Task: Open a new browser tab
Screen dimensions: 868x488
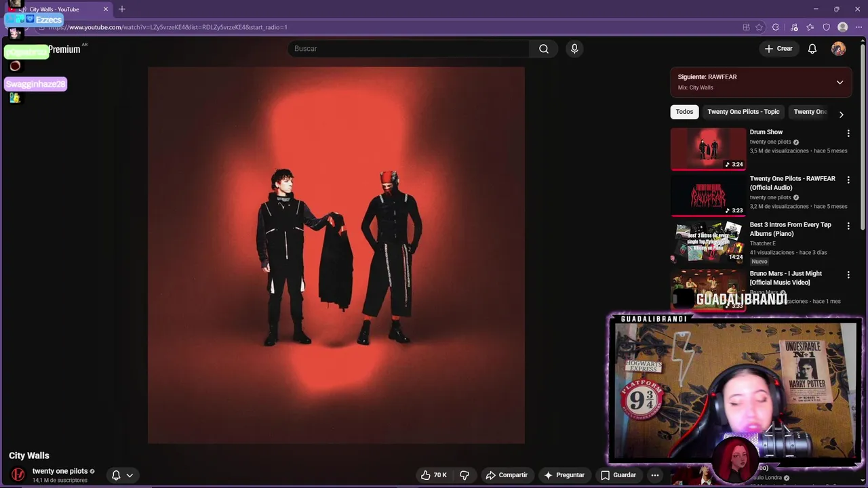Action: click(x=122, y=9)
